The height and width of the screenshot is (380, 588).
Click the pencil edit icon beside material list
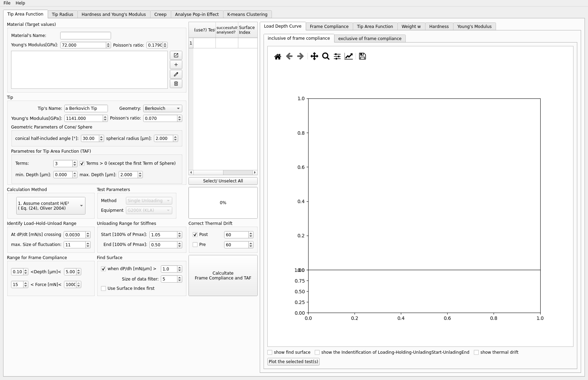click(176, 74)
